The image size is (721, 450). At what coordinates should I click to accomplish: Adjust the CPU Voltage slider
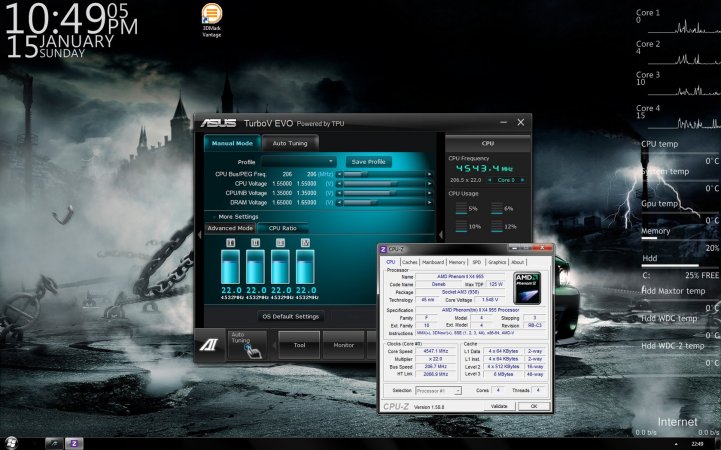tap(384, 183)
